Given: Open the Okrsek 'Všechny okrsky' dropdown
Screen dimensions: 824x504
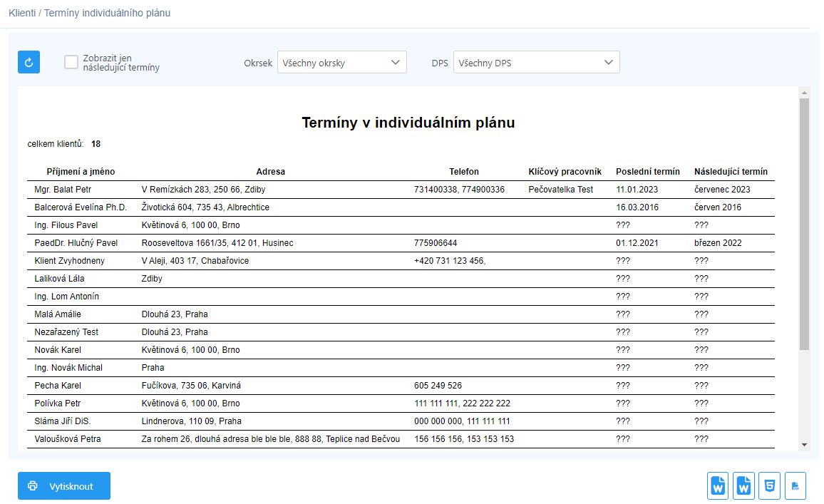Looking at the screenshot, I should click(x=341, y=62).
